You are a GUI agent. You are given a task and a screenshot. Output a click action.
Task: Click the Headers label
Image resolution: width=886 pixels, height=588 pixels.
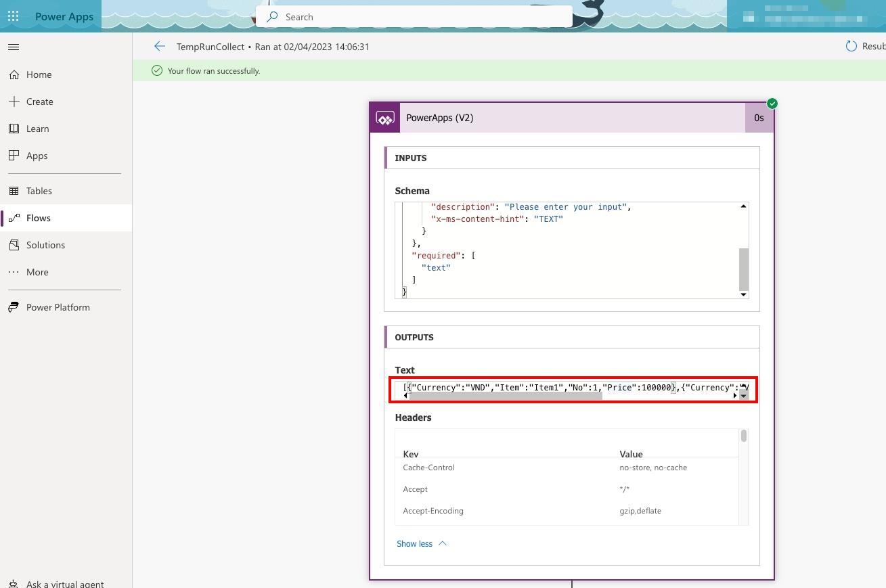[413, 417]
